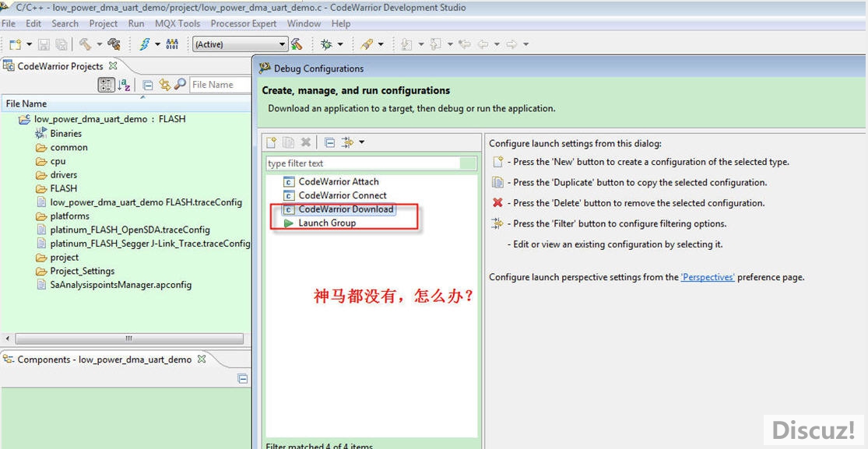Open the Project menu

tap(104, 24)
